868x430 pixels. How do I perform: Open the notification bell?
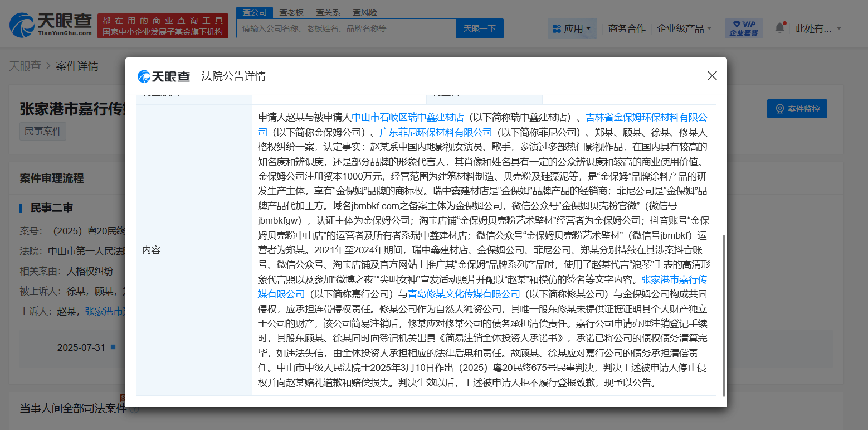[780, 28]
